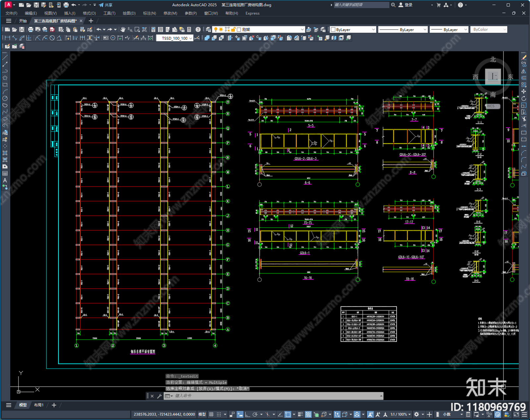This screenshot has width=530, height=420.
Task: Select the Circle draw tool in left toolbar
Action: 5,98
